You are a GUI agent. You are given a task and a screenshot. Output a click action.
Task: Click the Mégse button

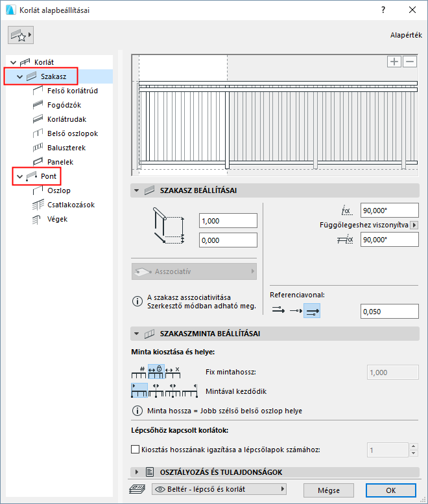pos(329,490)
